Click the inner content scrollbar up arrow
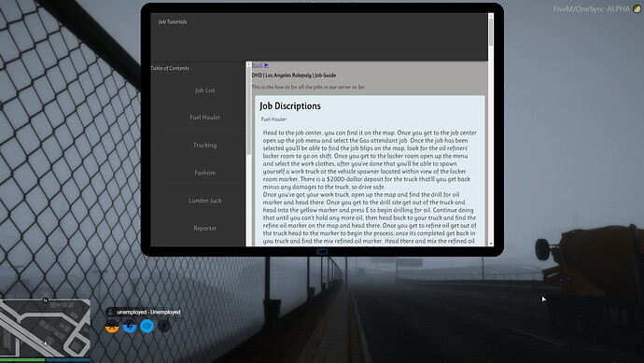 248,64
